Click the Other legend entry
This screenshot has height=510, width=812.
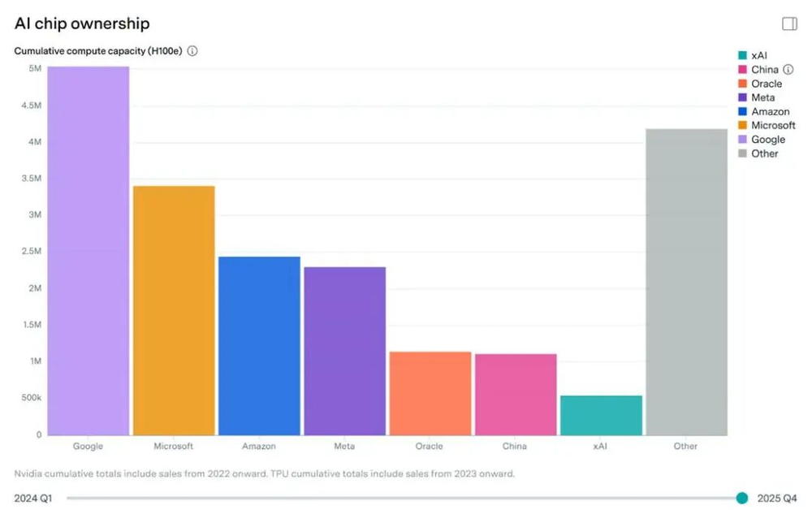tap(764, 153)
